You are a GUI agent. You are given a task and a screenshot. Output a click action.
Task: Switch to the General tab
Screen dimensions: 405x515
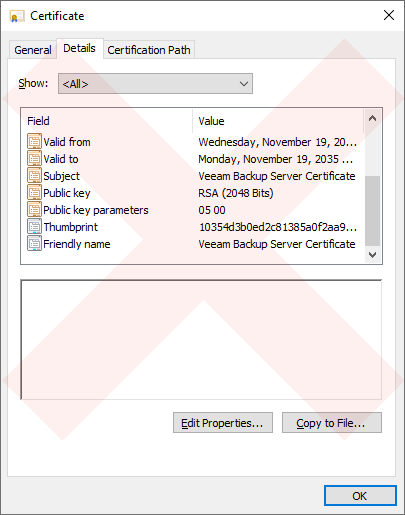click(x=33, y=50)
